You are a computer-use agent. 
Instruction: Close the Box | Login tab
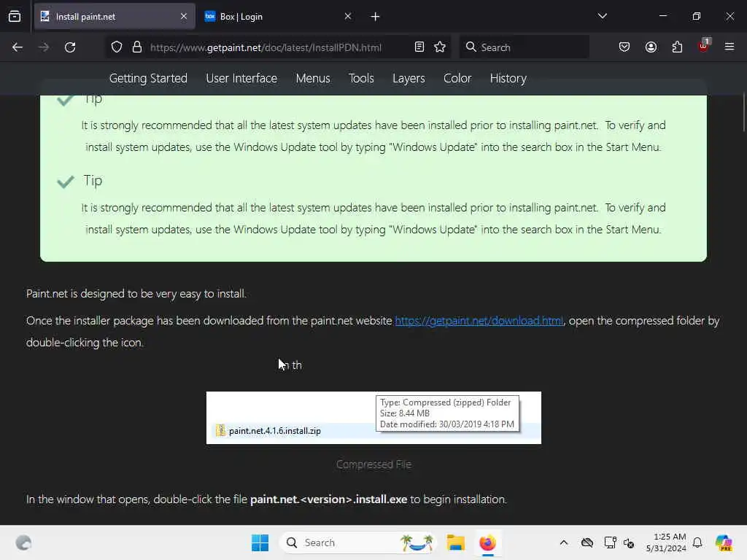[348, 17]
